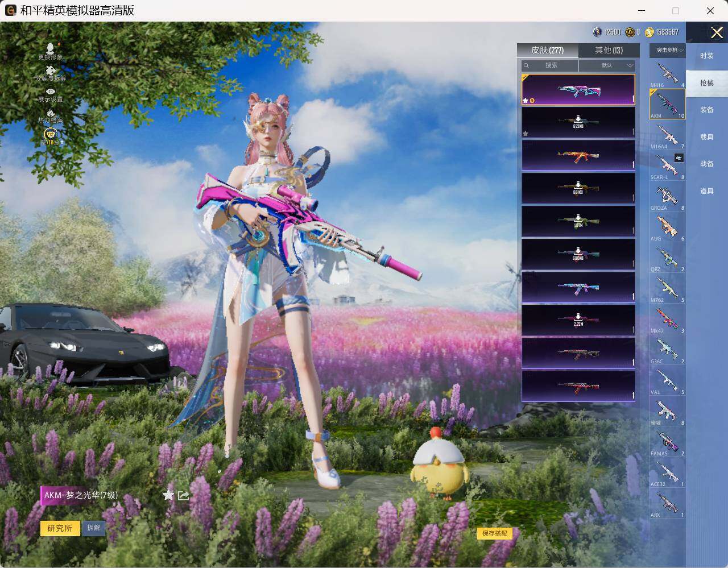Maximize the emulator window

coord(676,10)
